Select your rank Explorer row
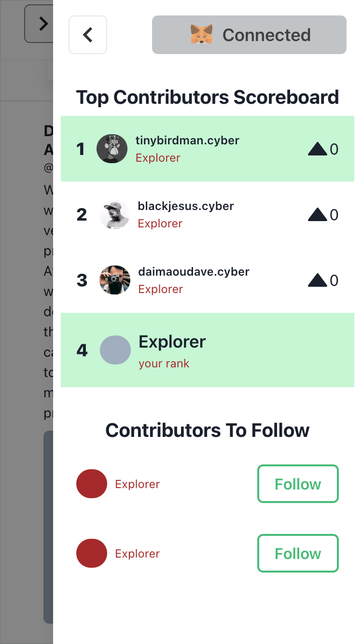This screenshot has width=362, height=644. click(208, 350)
